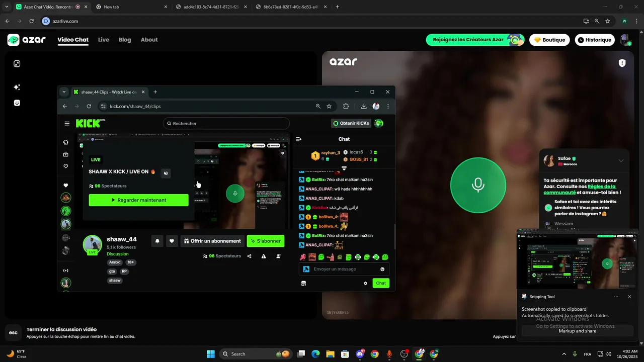Expand Kick chat leaderboard arrow

tap(344, 168)
